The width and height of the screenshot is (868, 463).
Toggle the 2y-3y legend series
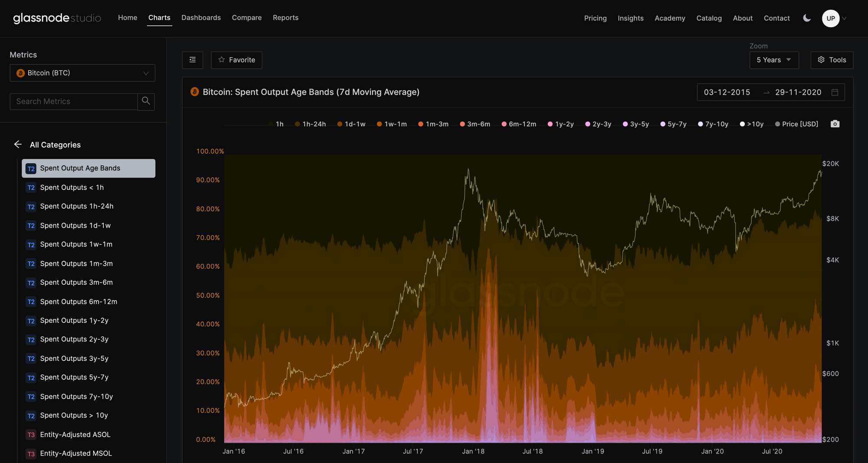coord(598,124)
